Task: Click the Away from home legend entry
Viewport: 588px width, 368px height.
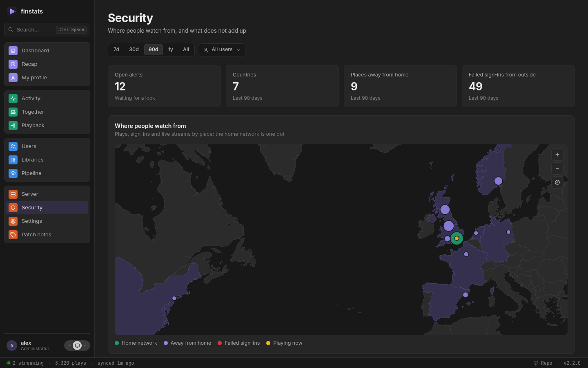Action: (187, 343)
